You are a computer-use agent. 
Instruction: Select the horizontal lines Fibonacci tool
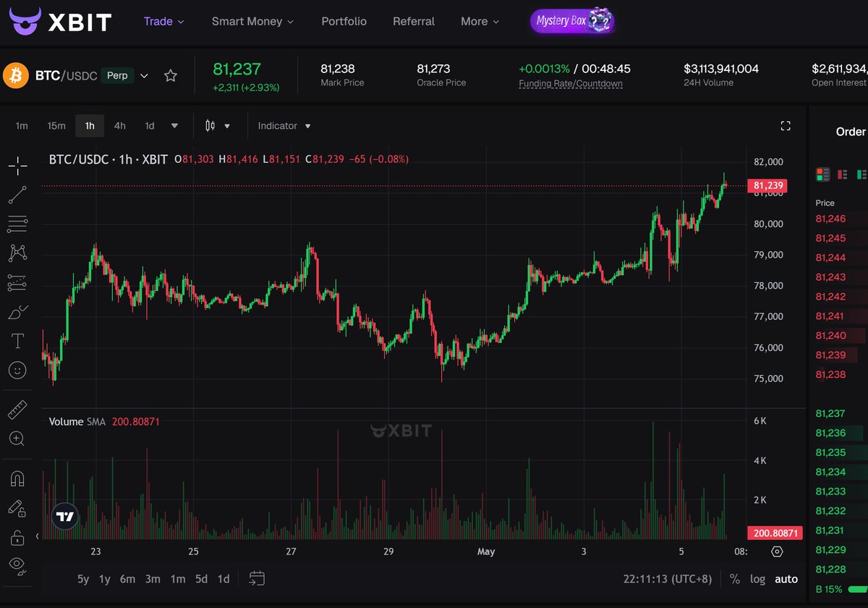click(18, 224)
